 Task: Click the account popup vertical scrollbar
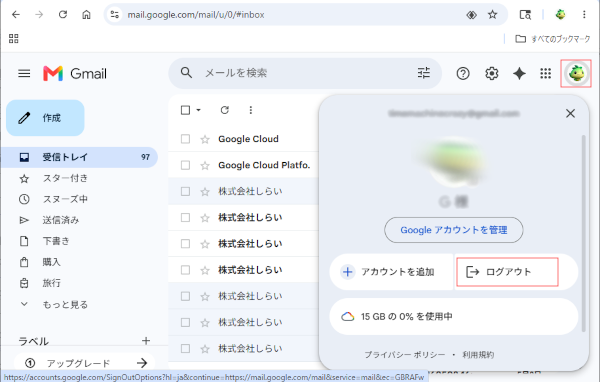(584, 233)
